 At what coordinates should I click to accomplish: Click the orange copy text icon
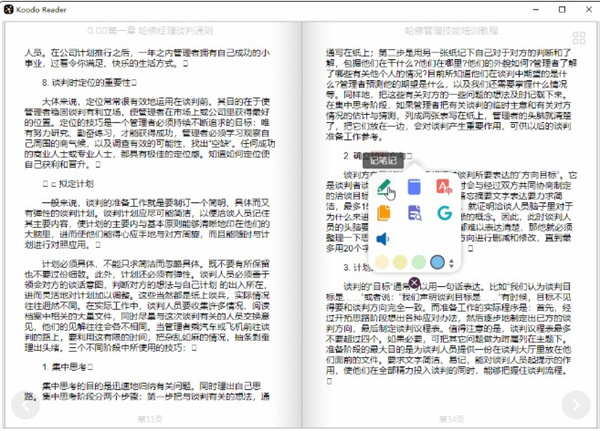(384, 213)
